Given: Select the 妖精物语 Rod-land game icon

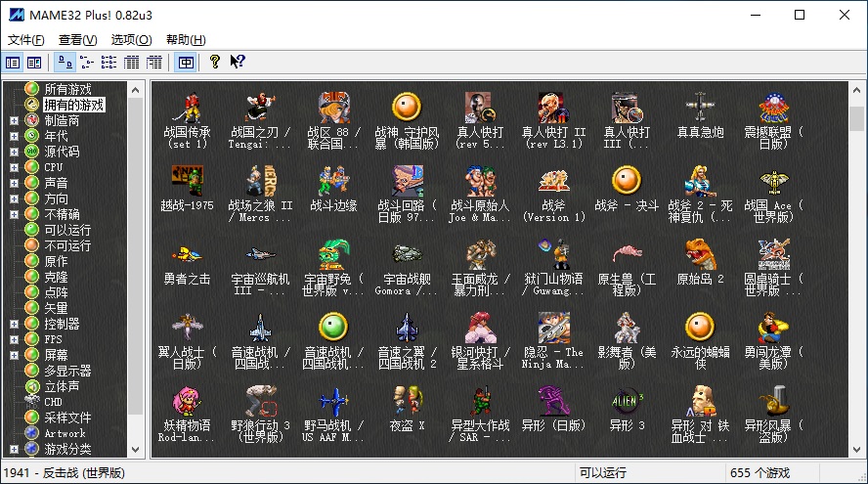Looking at the screenshot, I should tap(187, 400).
